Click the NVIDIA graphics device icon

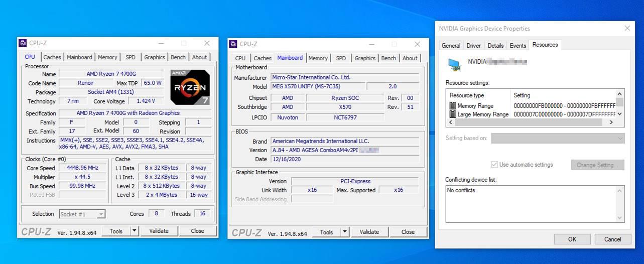454,64
